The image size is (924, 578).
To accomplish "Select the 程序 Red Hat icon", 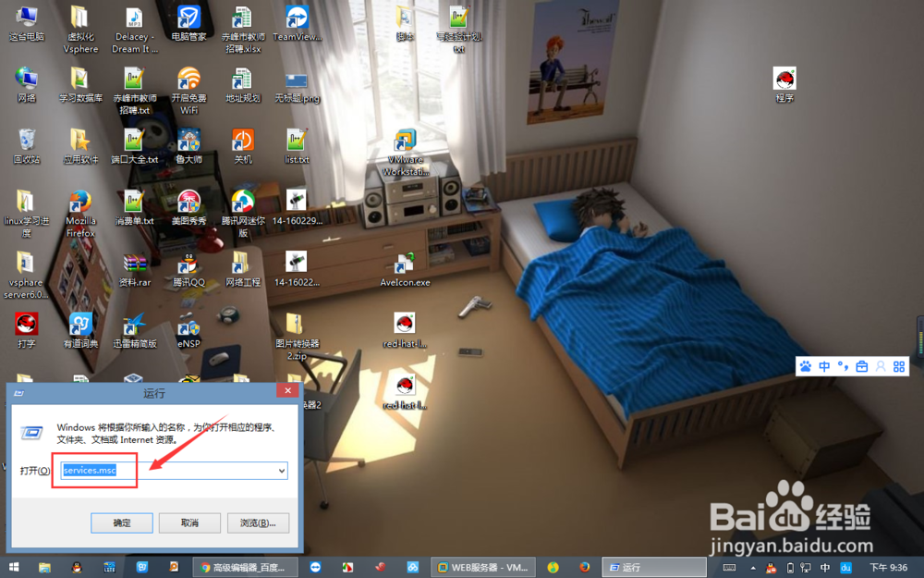I will coord(784,85).
